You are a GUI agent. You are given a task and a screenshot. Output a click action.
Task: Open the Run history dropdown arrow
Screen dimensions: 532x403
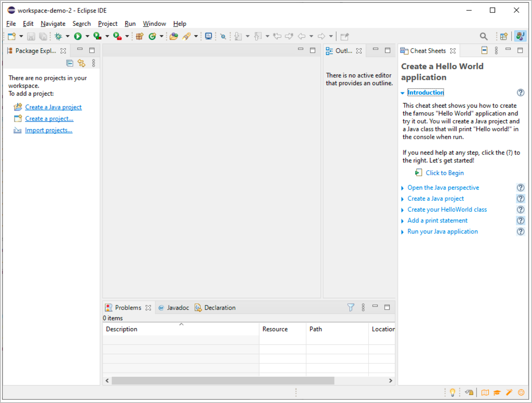87,37
